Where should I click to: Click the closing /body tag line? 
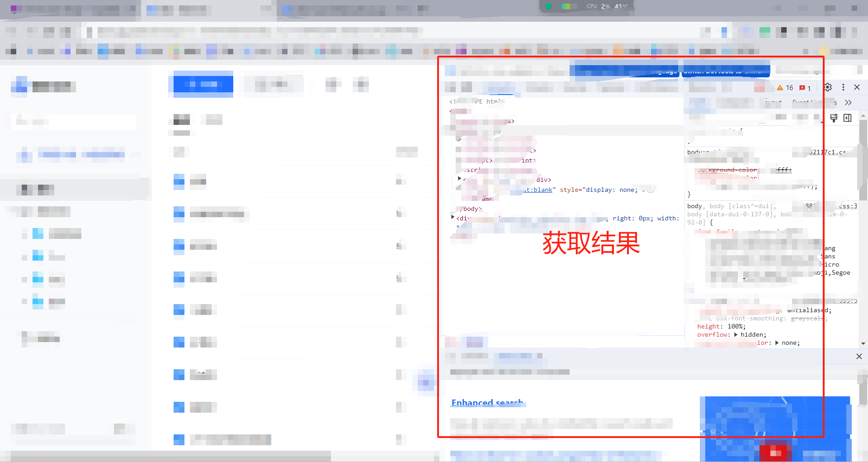[471, 209]
